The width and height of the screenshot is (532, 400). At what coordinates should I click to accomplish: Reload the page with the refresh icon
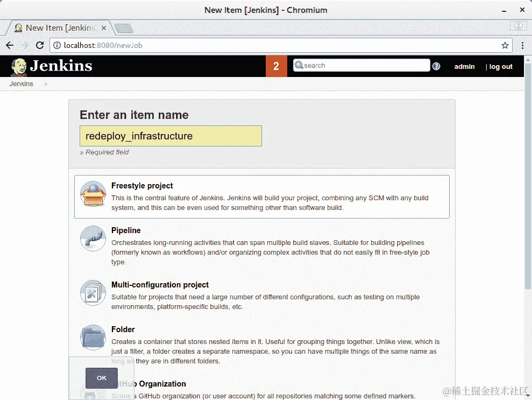click(40, 45)
